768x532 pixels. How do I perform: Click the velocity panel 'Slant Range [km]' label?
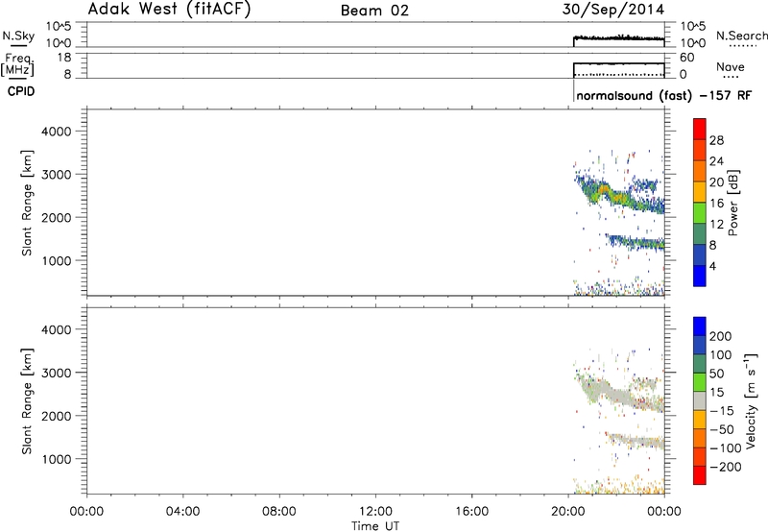coord(27,401)
